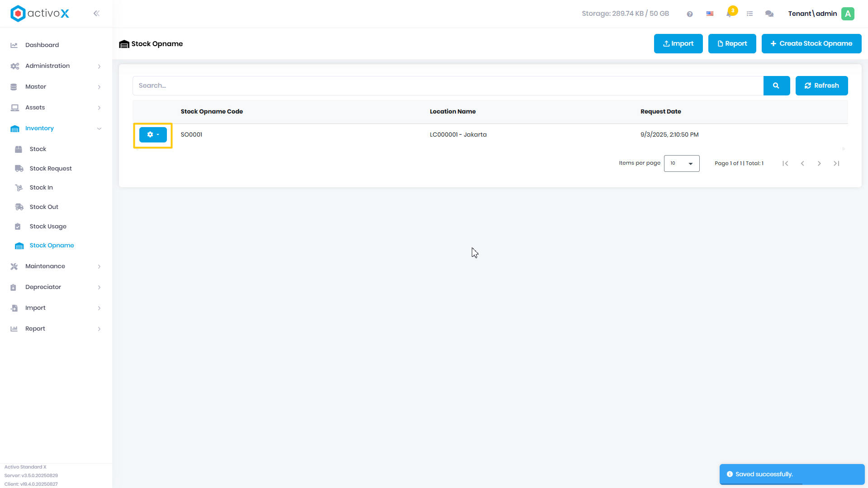Viewport: 868px width, 488px height.
Task: Go to next page of results
Action: coord(819,164)
